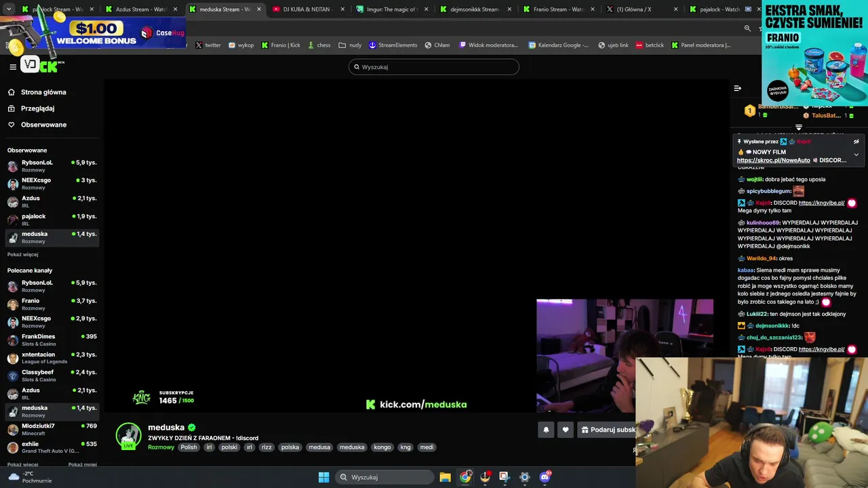Click the Podaruj subskrypcje gift button
Image resolution: width=868 pixels, height=488 pixels.
[607, 430]
